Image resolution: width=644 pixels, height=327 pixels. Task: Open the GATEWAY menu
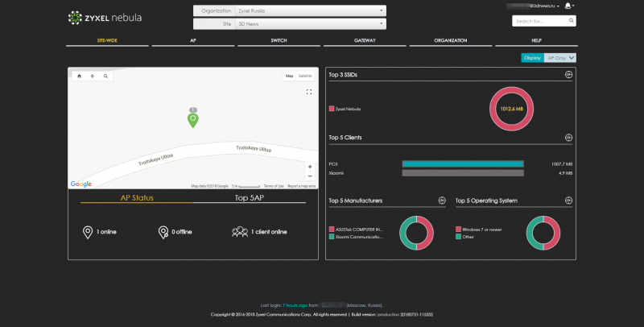(365, 40)
